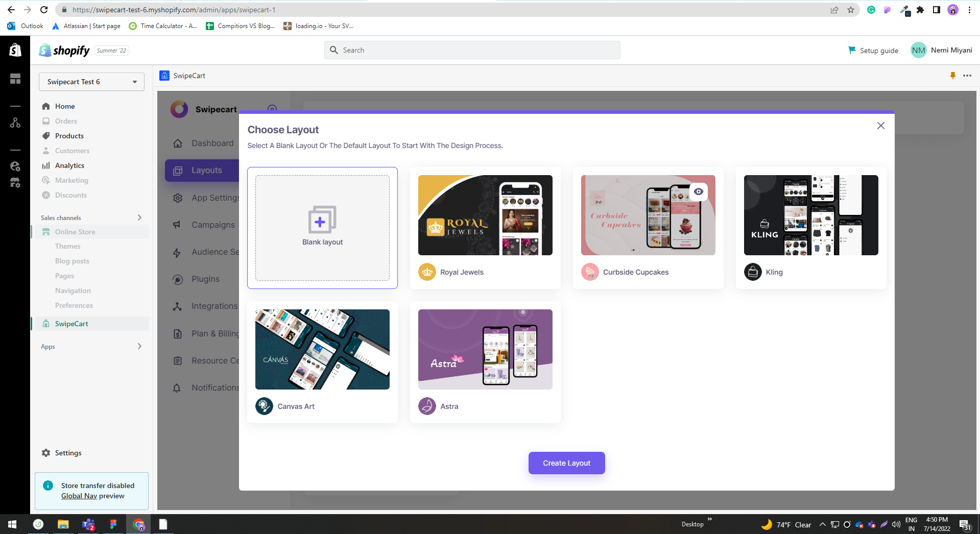Select the Canvas Art layout thumbnail

322,349
